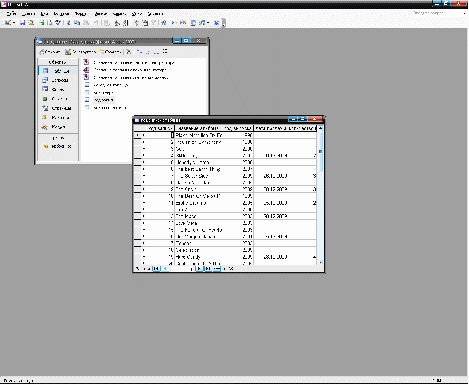Click the Filter By Form icon
The height and width of the screenshot is (385, 469).
[145, 23]
